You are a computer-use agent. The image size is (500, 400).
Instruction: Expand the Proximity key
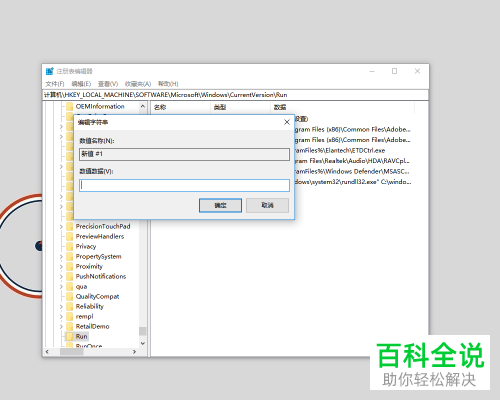61,267
